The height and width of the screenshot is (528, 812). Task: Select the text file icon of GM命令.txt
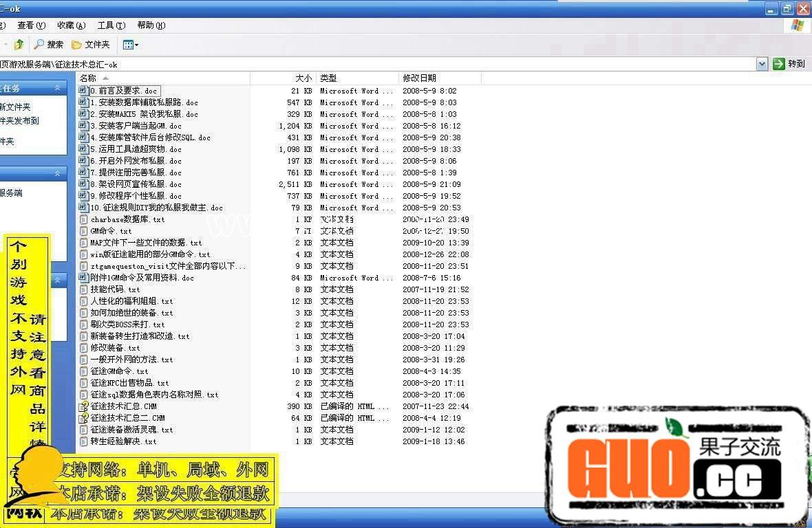click(83, 231)
